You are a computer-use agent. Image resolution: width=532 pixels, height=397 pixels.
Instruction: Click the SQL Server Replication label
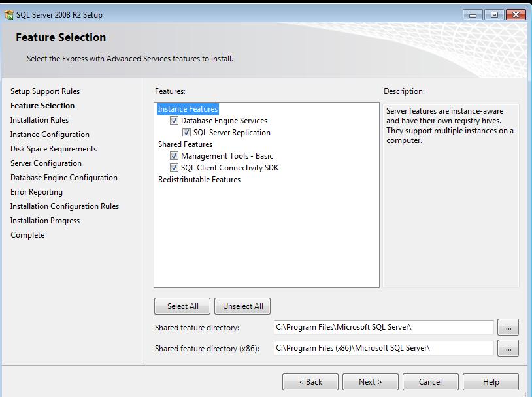click(232, 132)
